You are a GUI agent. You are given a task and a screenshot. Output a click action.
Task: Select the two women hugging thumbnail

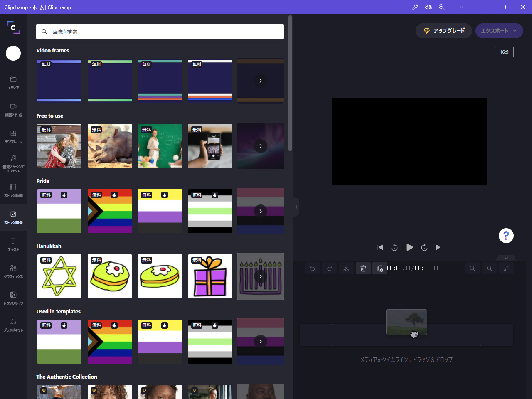(59, 146)
